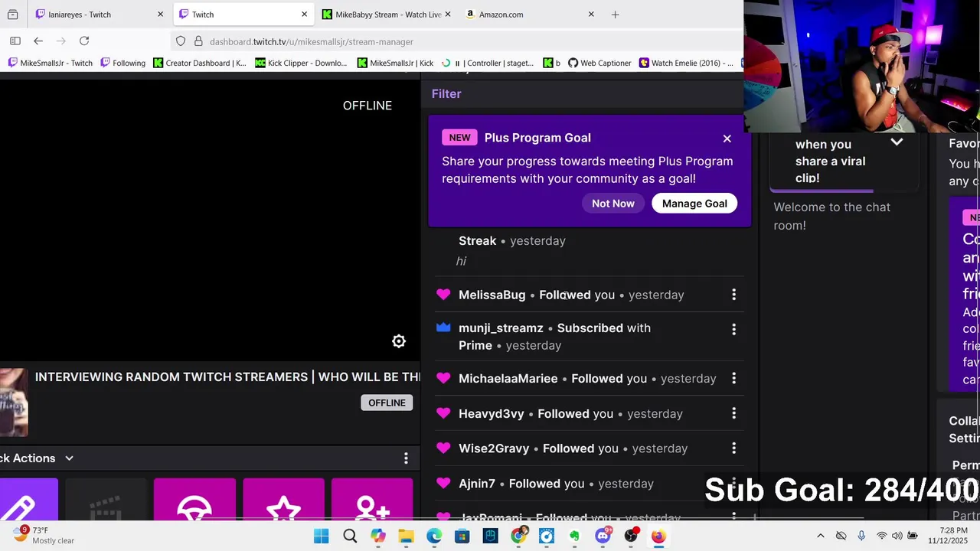980x551 pixels.
Task: Click Wise2Gravy username in activity feed
Action: click(x=494, y=448)
